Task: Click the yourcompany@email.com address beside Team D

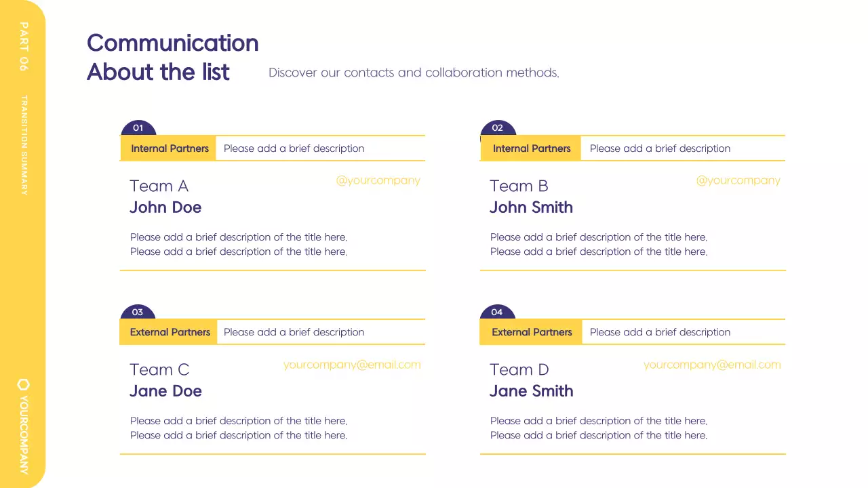Action: [x=712, y=365]
